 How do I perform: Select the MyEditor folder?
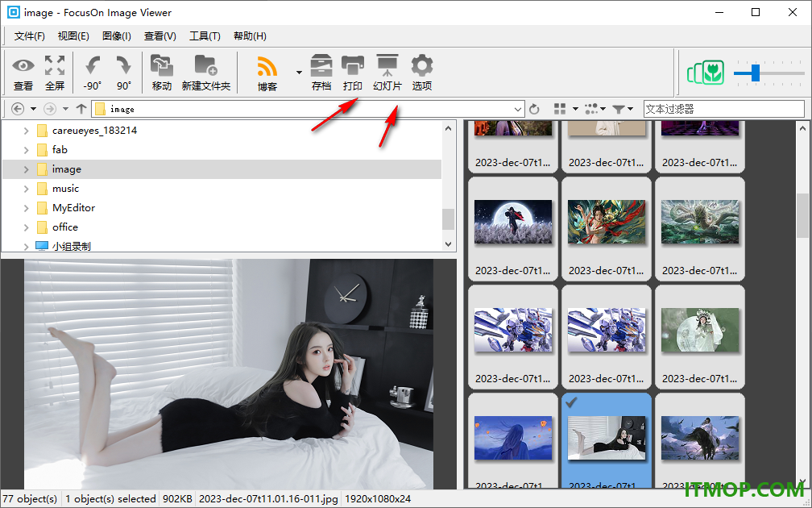[x=73, y=208]
